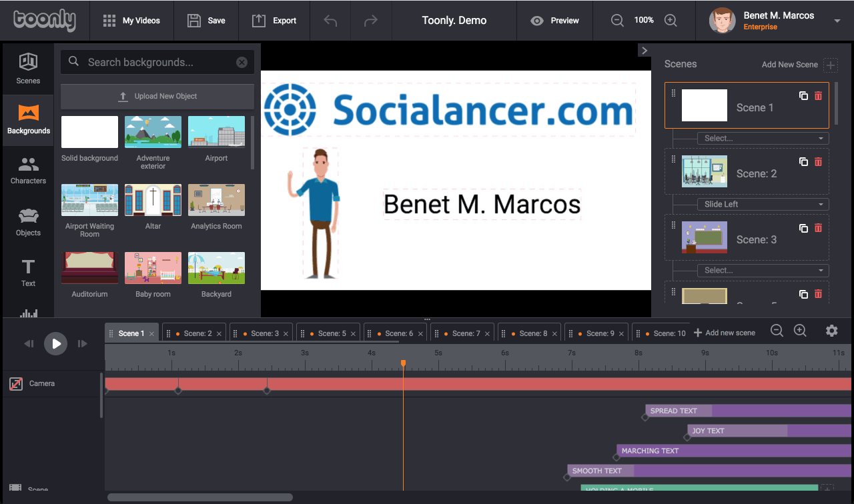Close the Scene 1 timeline tab

tap(151, 333)
